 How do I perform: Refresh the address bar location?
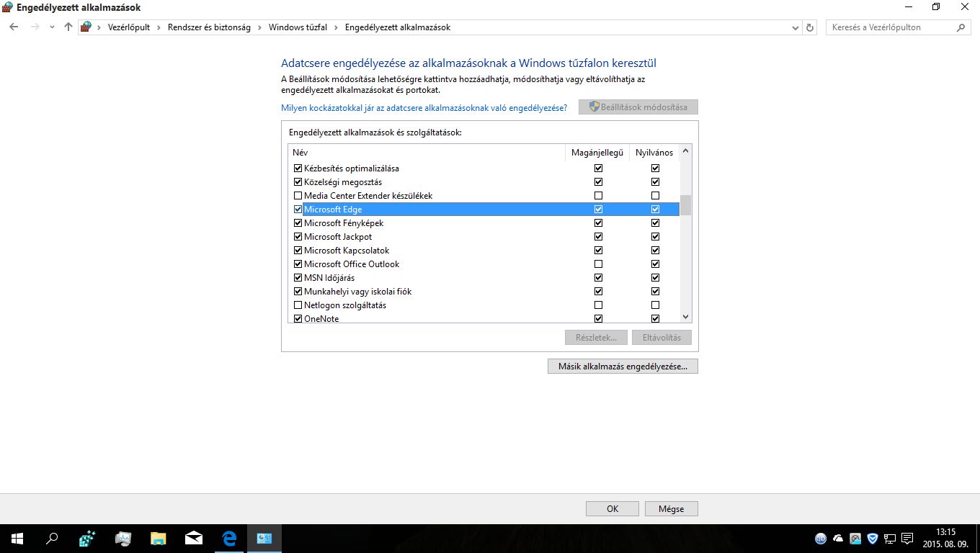click(x=810, y=27)
